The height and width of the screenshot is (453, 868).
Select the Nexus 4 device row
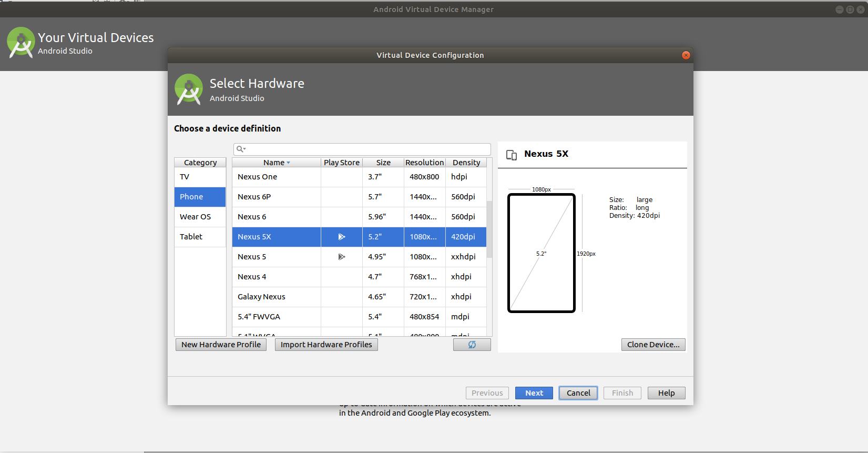pyautogui.click(x=359, y=277)
